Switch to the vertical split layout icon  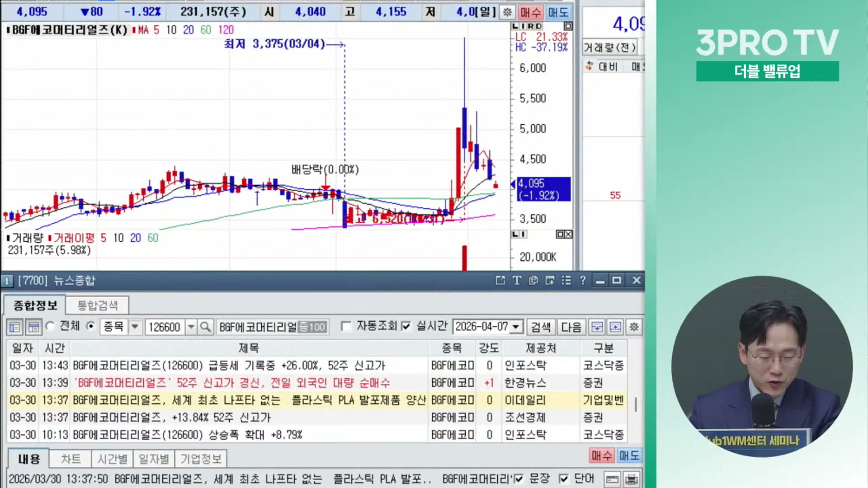point(14,327)
